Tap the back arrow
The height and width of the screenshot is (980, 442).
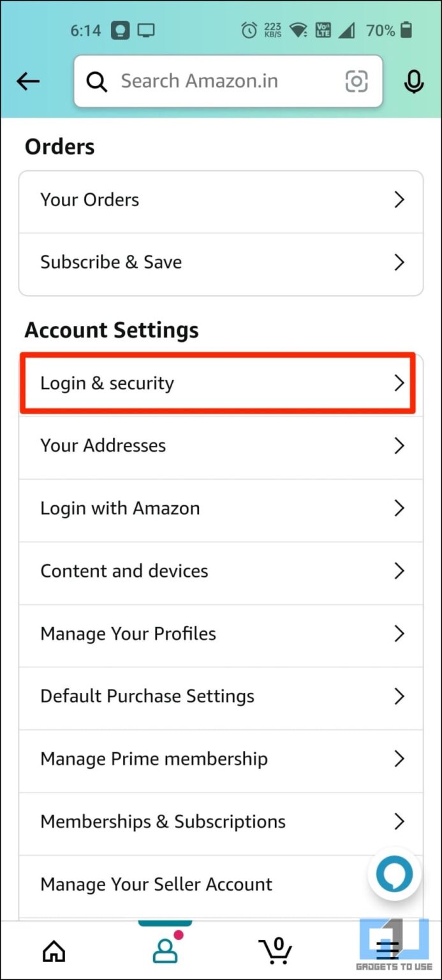[x=27, y=81]
